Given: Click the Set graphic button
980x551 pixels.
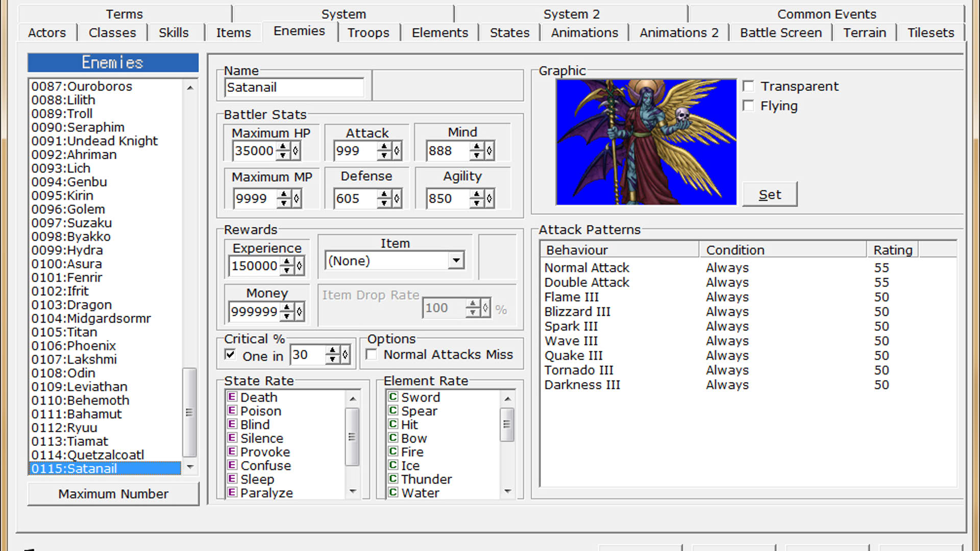Looking at the screenshot, I should click(x=770, y=194).
